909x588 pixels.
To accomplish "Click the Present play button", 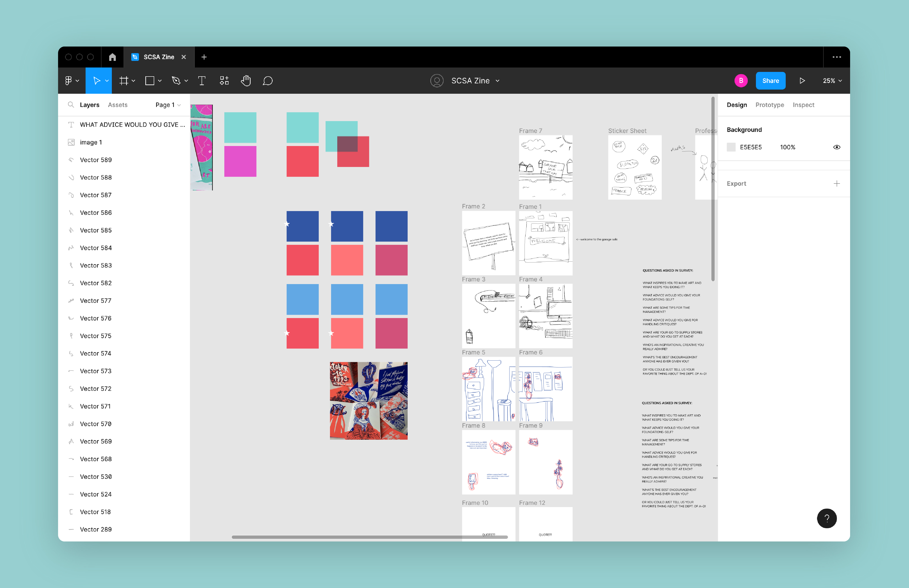I will 802,81.
